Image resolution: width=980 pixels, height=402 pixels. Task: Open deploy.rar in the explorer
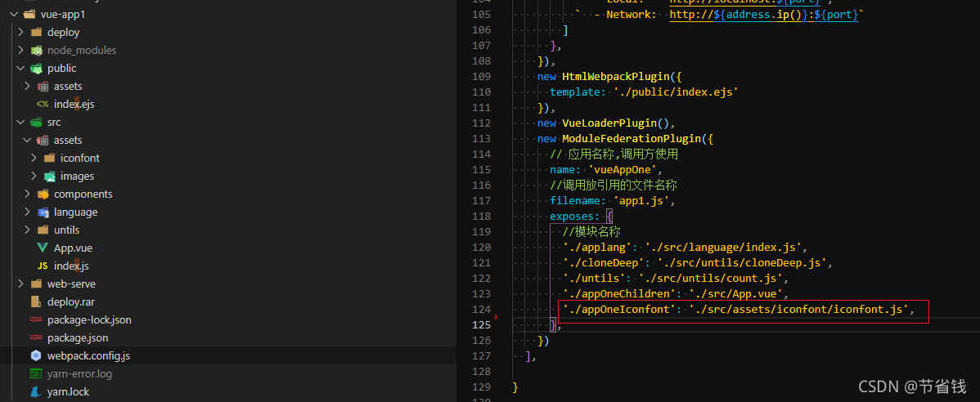pos(70,302)
